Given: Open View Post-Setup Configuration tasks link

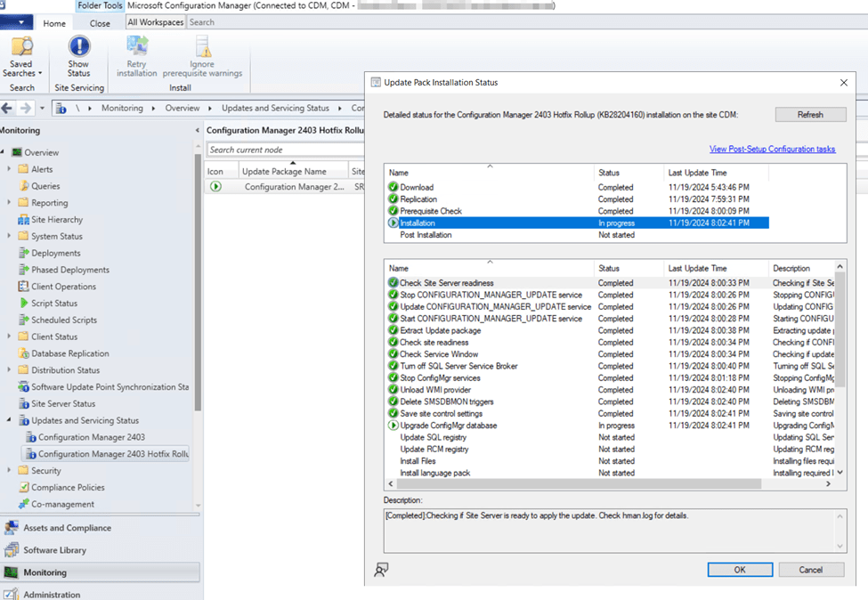Looking at the screenshot, I should click(772, 149).
